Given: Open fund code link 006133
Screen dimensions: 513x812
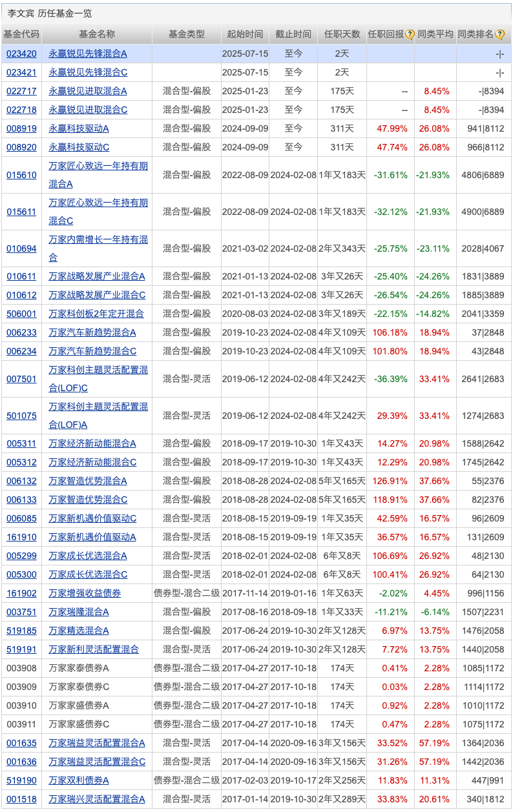Looking at the screenshot, I should point(21,500).
